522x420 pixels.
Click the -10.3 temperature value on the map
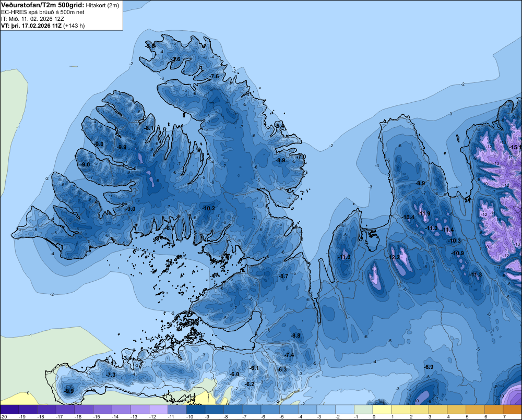[455, 241]
